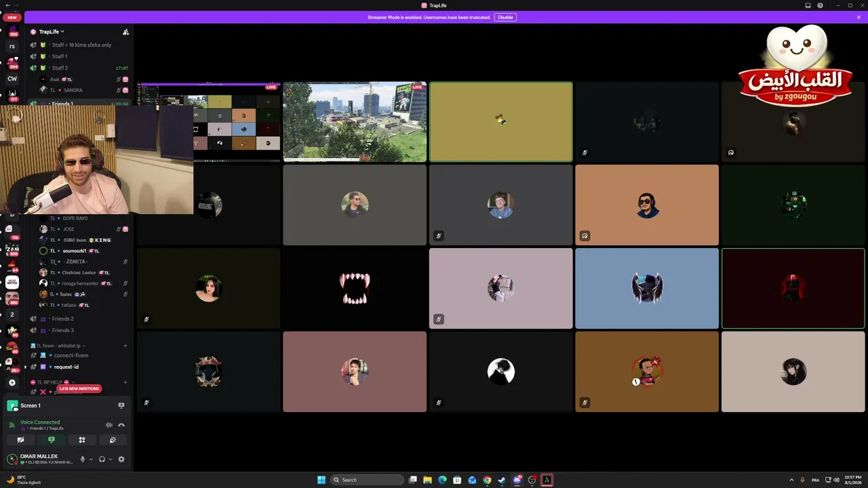Jump to the 1,415 new mentions
This screenshot has height=488, width=868.
[79, 388]
